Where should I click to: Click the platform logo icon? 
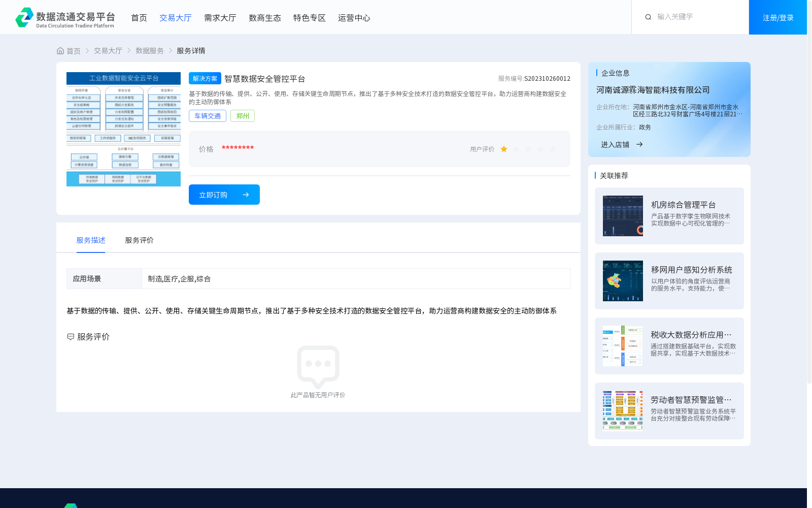(x=24, y=17)
